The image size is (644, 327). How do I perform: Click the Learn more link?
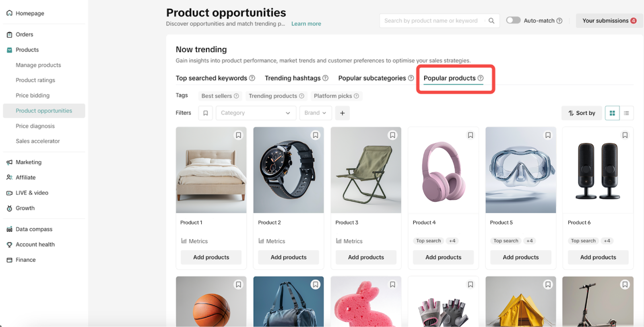pos(306,23)
